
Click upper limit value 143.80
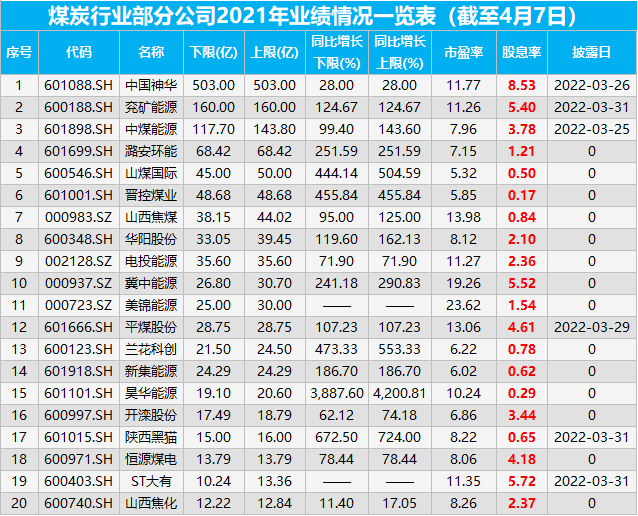tap(275, 129)
